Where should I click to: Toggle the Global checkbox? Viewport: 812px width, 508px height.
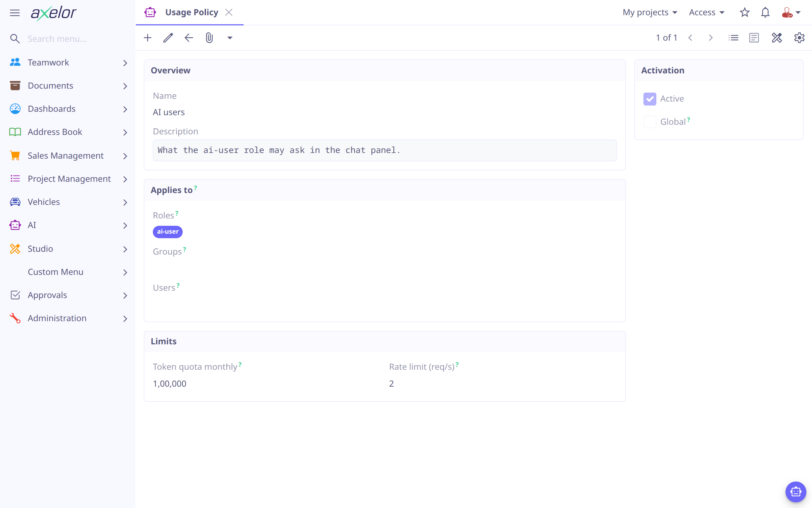pos(650,122)
